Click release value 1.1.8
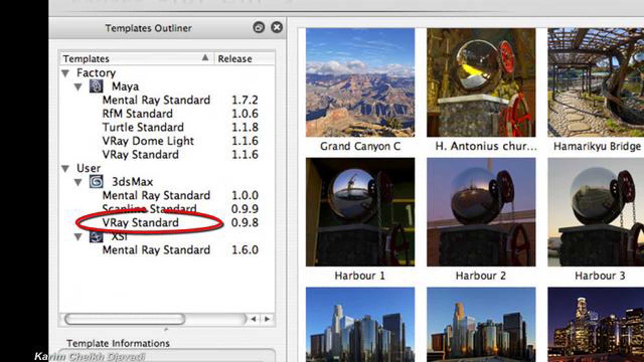 point(245,127)
